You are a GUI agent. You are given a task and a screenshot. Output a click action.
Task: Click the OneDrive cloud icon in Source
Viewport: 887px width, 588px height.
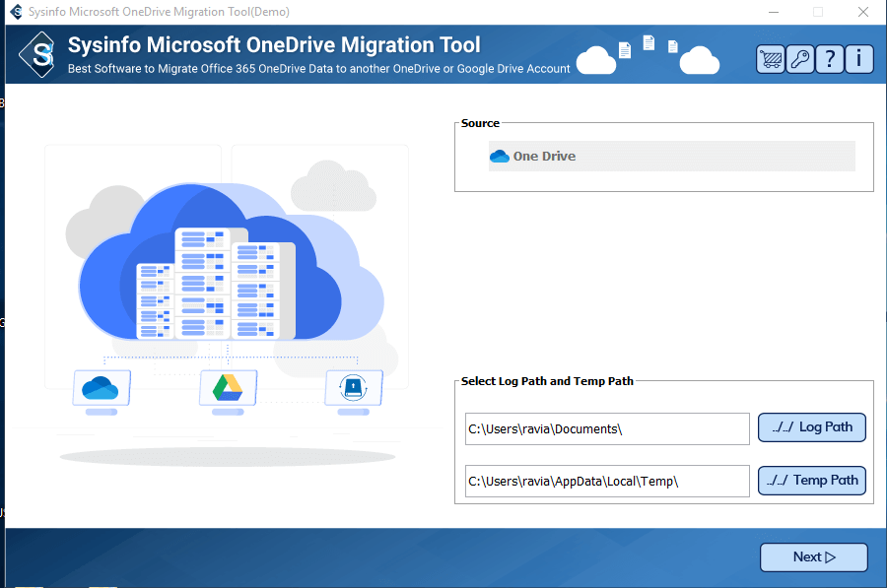pos(500,156)
